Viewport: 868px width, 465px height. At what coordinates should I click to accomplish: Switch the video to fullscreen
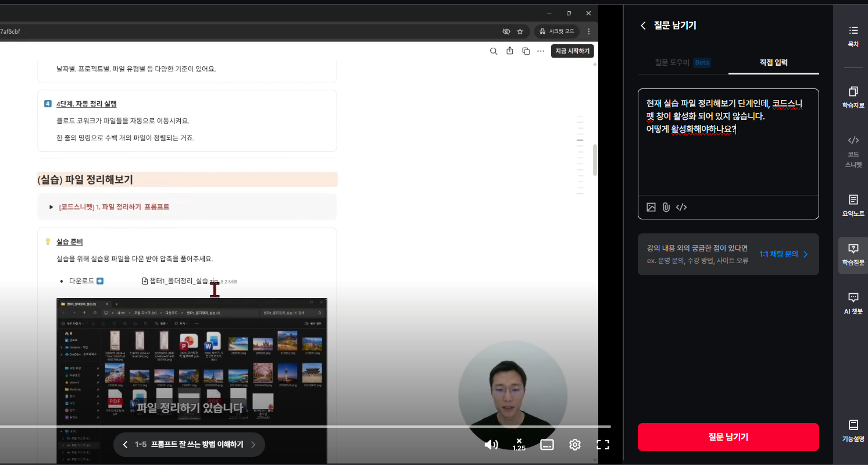tap(603, 445)
